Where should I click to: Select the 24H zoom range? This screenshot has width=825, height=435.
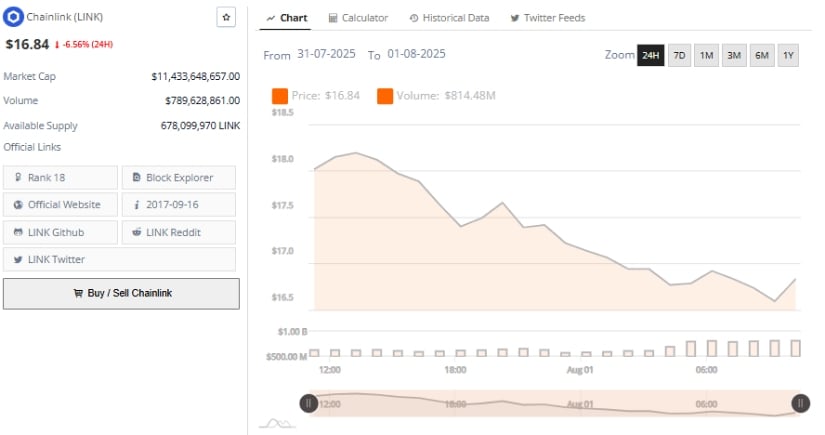click(650, 55)
